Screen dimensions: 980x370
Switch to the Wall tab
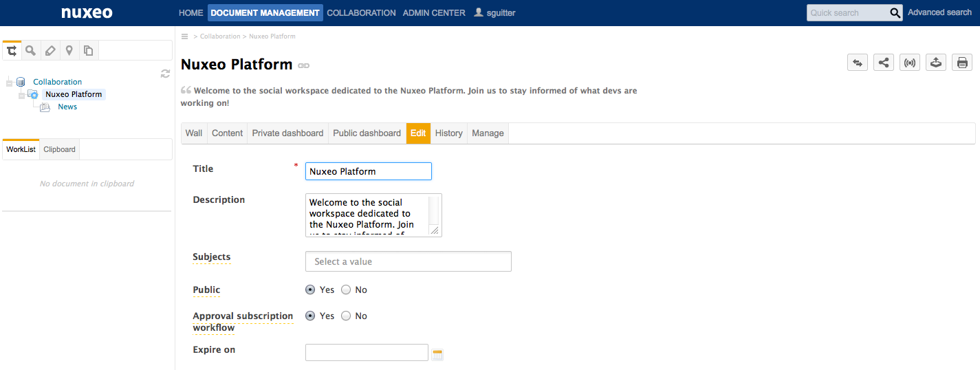[194, 133]
